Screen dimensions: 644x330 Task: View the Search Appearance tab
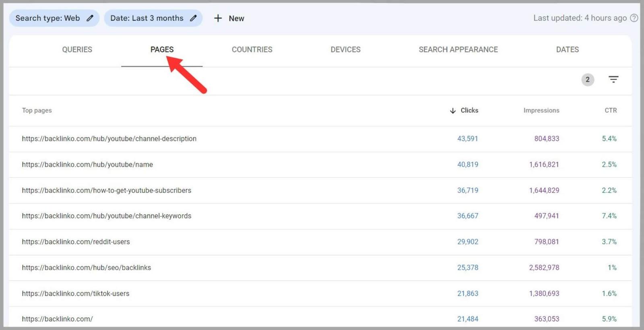coord(458,49)
